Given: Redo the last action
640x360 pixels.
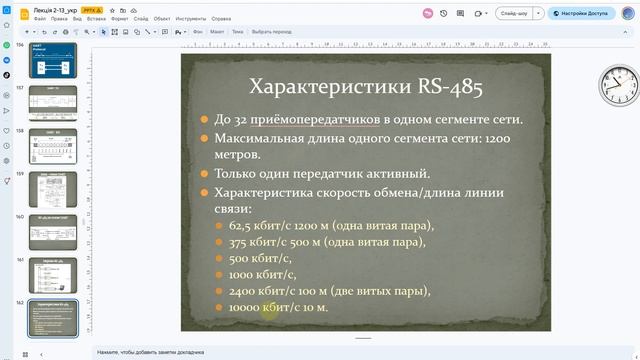Looking at the screenshot, I should (55, 32).
